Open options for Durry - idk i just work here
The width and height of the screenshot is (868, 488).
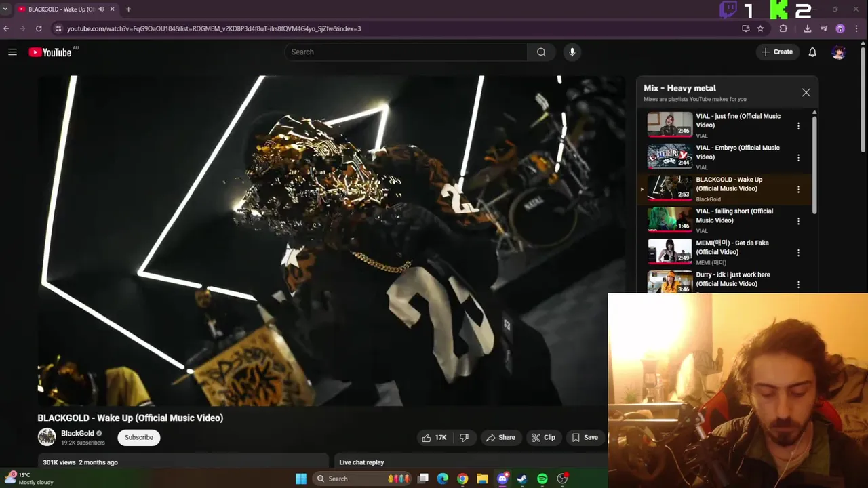[x=798, y=285]
